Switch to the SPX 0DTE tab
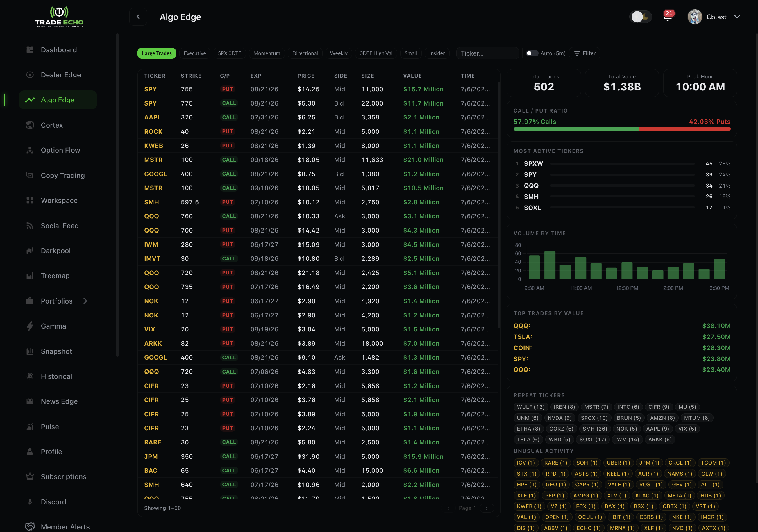Viewport: 758px width, 532px height. pos(229,53)
